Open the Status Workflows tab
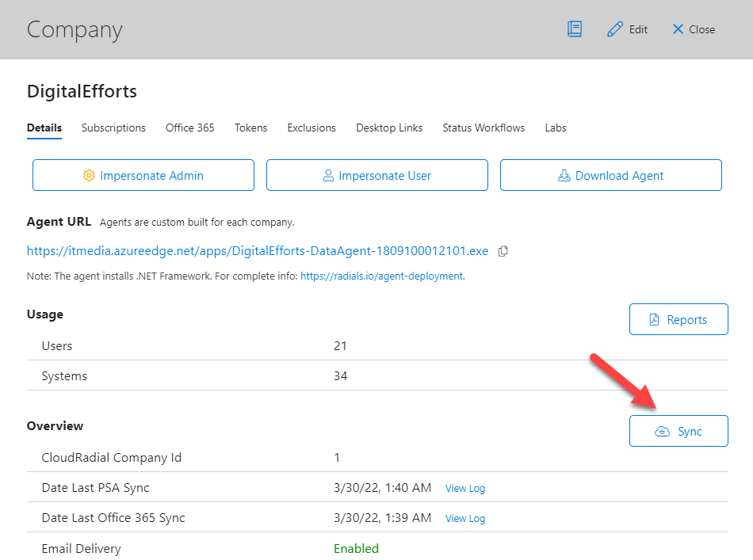Screen dimensions: 753x560 pyautogui.click(x=484, y=128)
